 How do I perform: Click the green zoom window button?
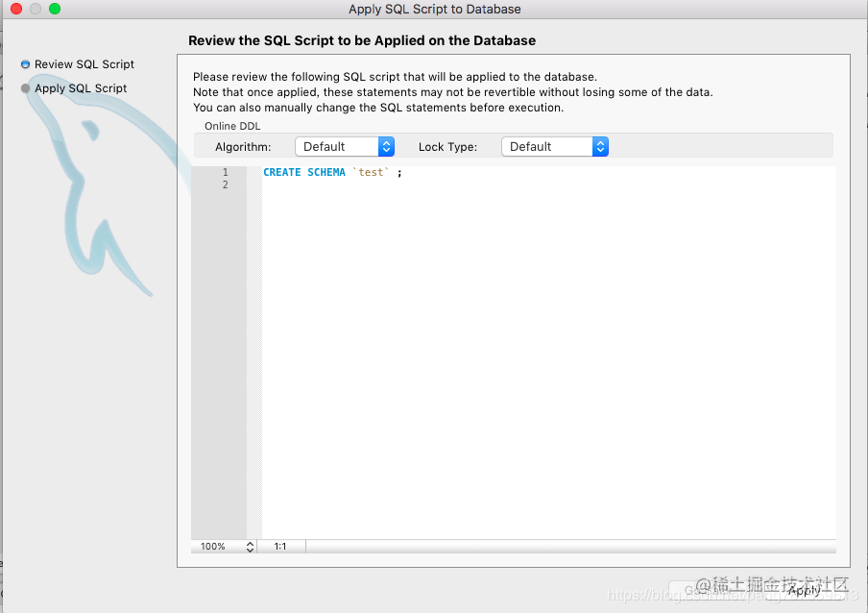(x=54, y=9)
